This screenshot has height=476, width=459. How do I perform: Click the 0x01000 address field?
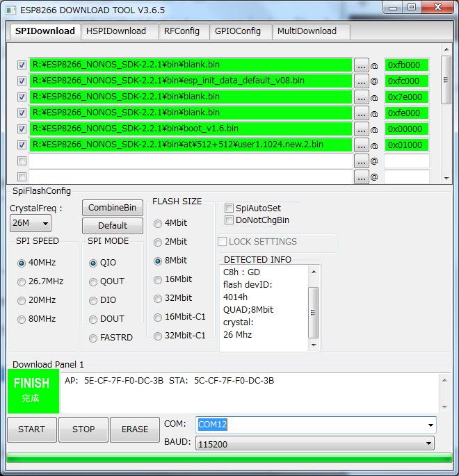406,145
